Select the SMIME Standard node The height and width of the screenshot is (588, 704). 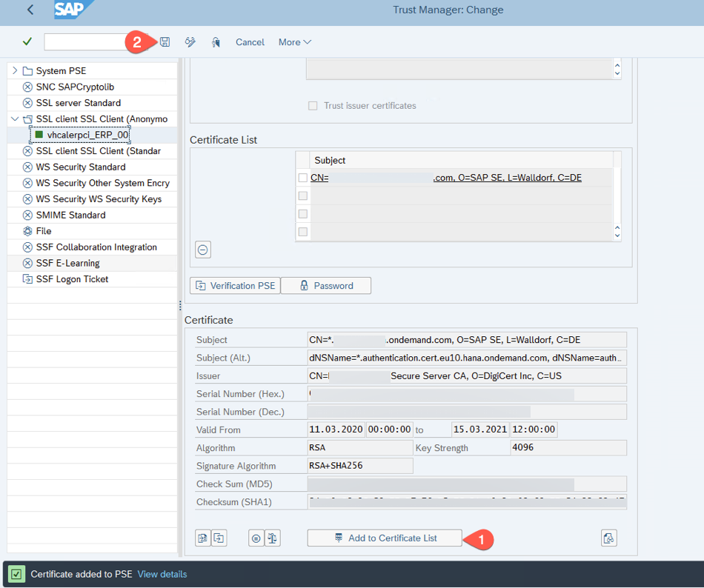click(70, 216)
